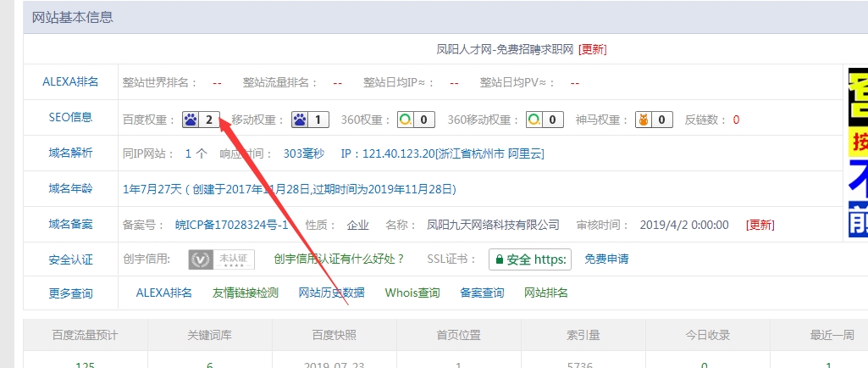
Task: Click the SEO信息 row label
Action: pyautogui.click(x=70, y=118)
